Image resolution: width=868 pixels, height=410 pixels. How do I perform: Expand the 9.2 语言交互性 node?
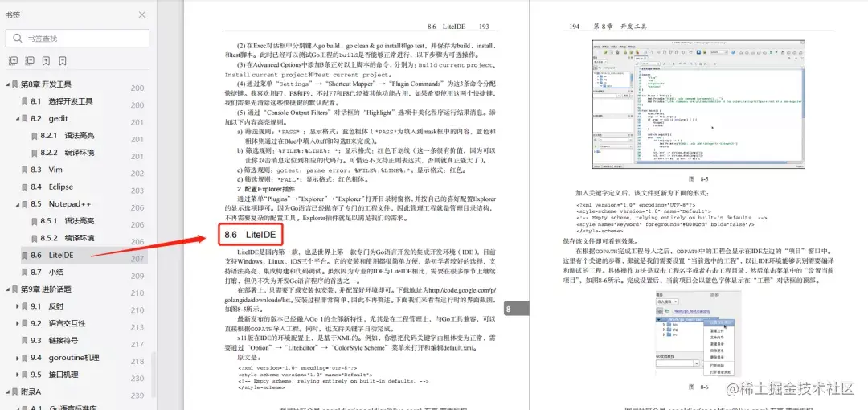click(x=18, y=323)
